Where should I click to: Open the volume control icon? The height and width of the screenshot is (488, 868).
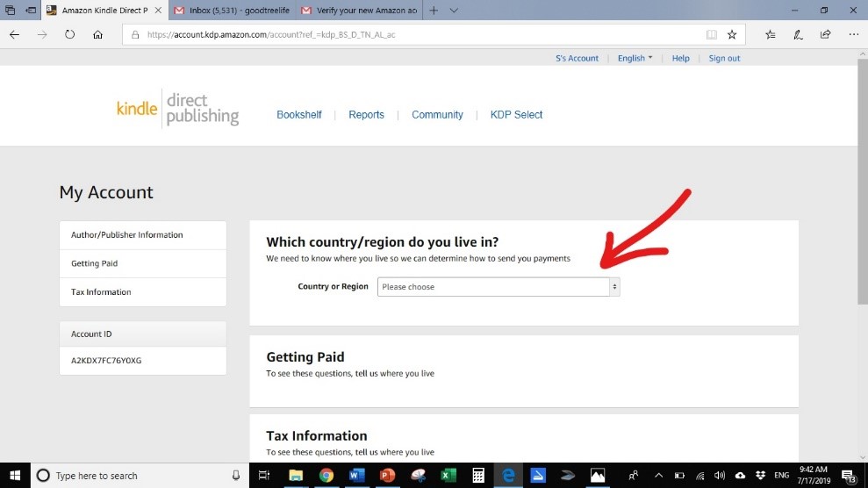coord(720,476)
